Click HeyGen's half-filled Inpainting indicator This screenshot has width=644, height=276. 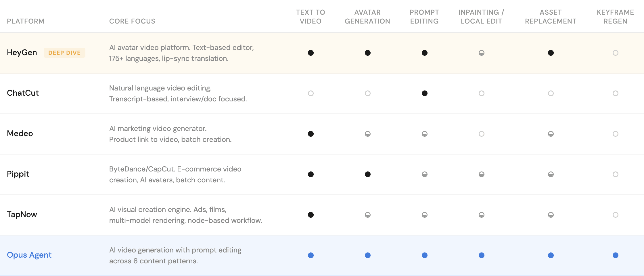pos(481,53)
